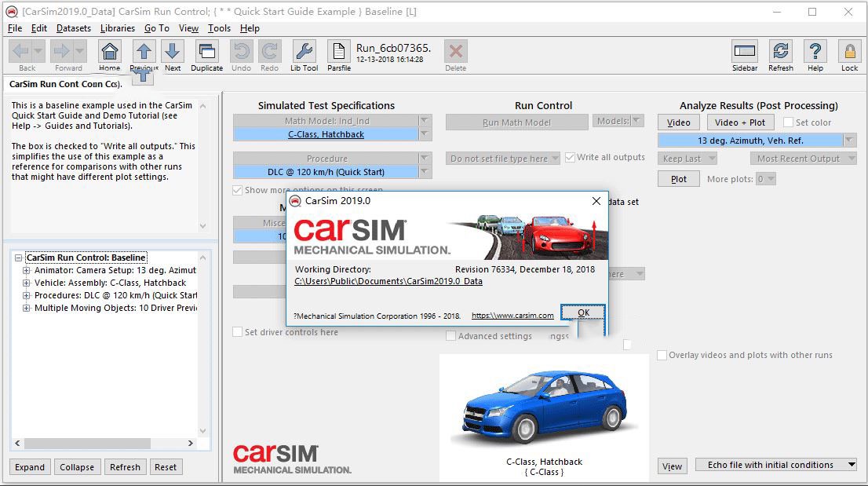Open Echo file with initial conditions dropdown
The width and height of the screenshot is (868, 486).
tap(852, 465)
